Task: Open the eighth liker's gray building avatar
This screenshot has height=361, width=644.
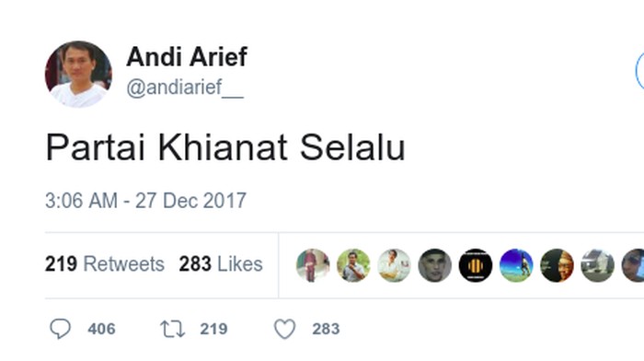Action: (x=597, y=265)
